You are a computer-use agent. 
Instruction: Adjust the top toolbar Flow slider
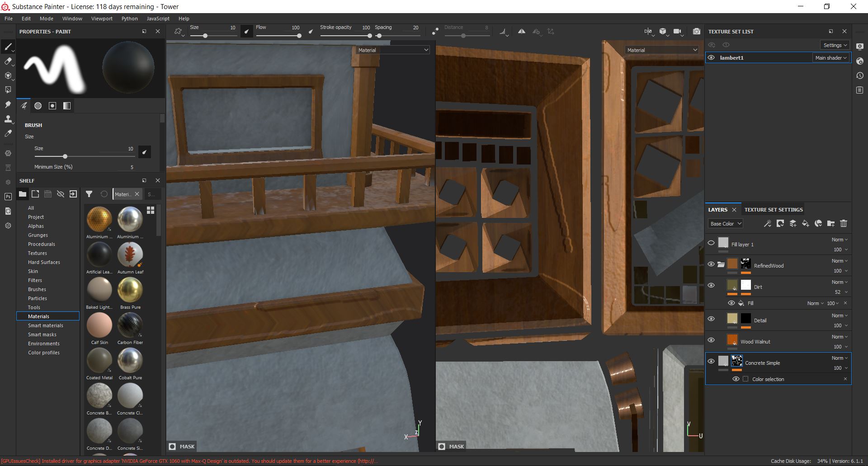click(278, 36)
